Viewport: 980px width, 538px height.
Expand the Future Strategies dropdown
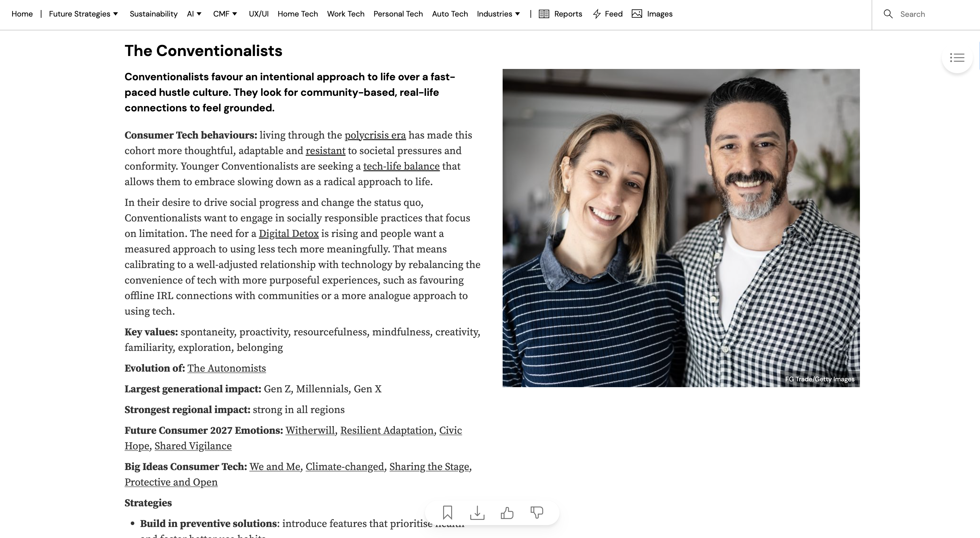[x=83, y=14]
